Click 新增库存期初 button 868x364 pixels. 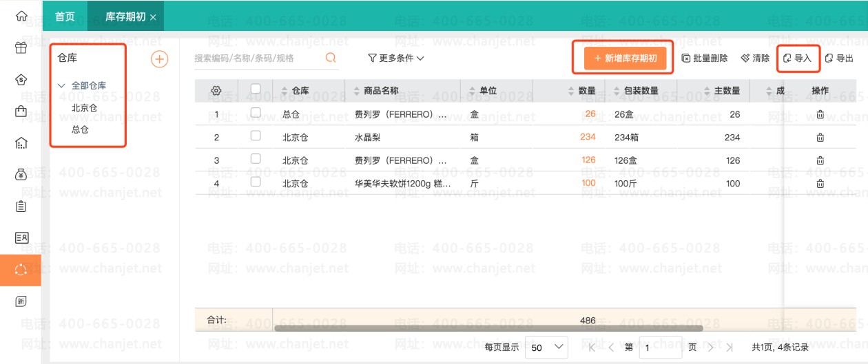click(x=626, y=58)
